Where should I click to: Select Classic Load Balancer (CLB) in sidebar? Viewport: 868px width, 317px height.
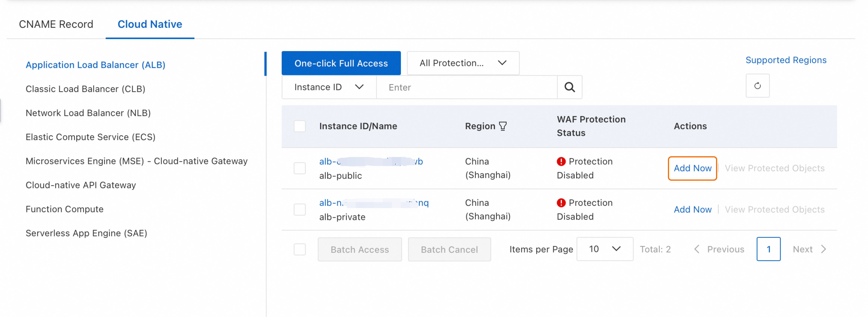click(85, 89)
